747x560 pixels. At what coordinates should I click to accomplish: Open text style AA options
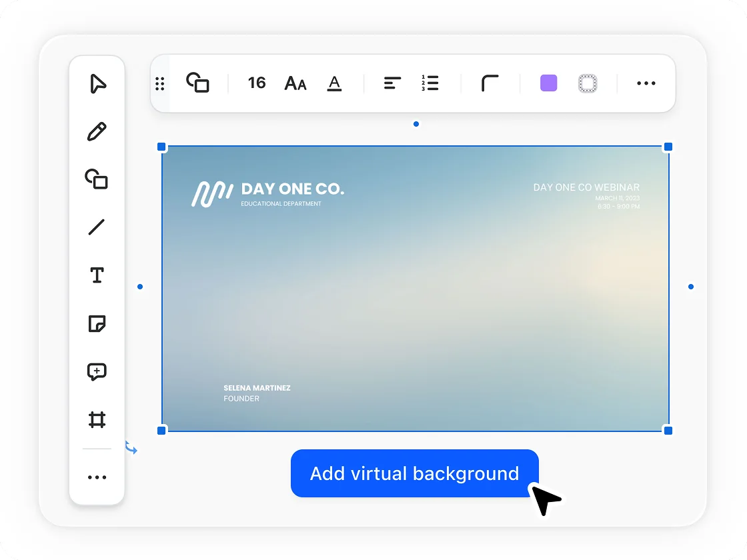point(295,83)
